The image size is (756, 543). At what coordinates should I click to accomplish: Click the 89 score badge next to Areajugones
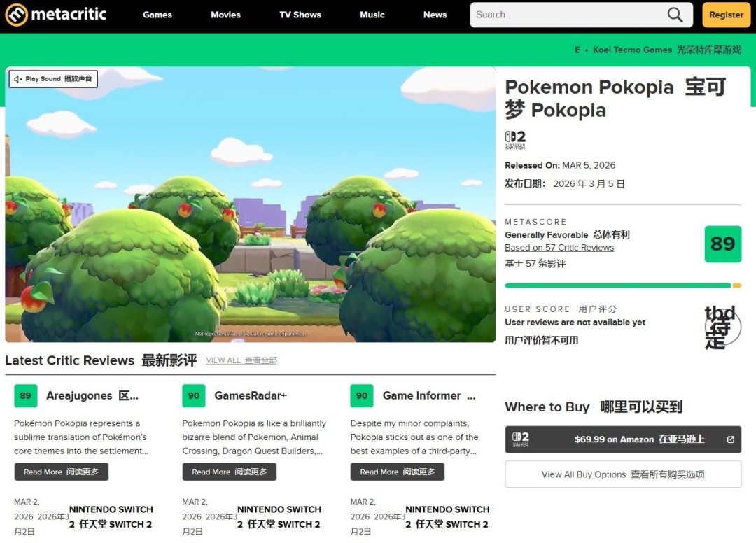pyautogui.click(x=25, y=395)
